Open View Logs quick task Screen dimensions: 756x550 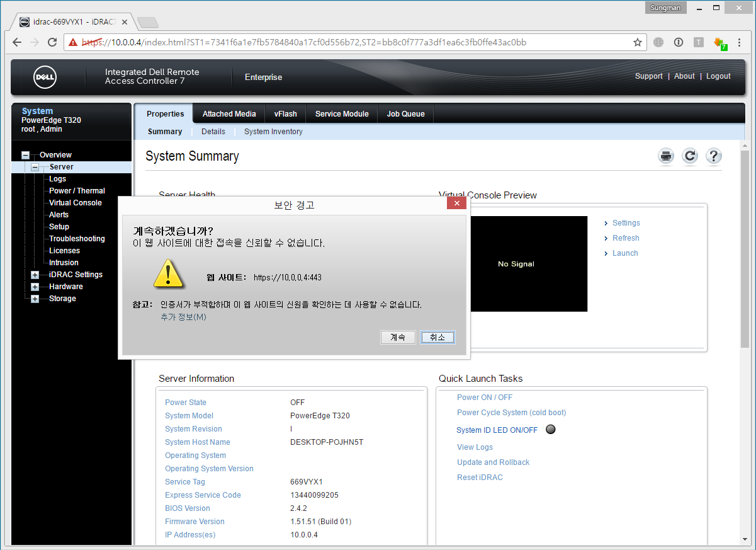[475, 447]
